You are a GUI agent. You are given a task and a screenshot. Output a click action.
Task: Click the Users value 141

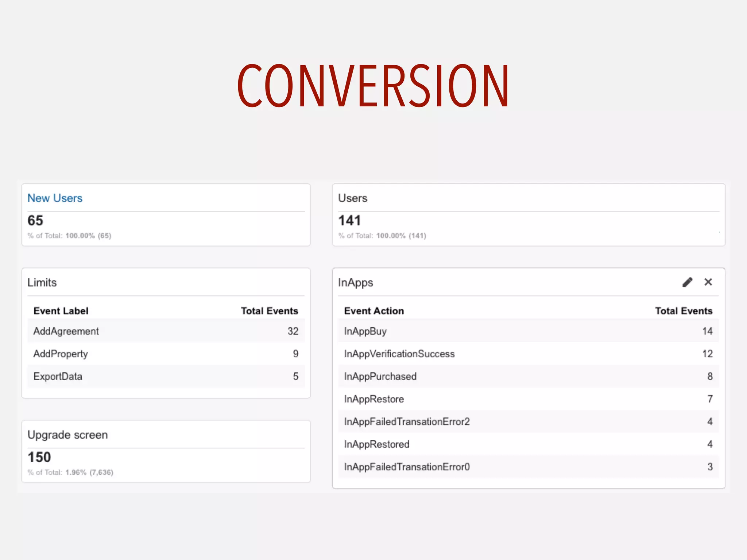point(349,220)
